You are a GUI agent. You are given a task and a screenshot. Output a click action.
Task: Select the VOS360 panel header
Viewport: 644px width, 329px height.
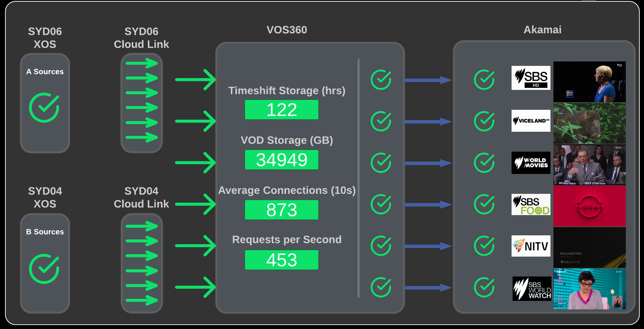[x=287, y=30]
